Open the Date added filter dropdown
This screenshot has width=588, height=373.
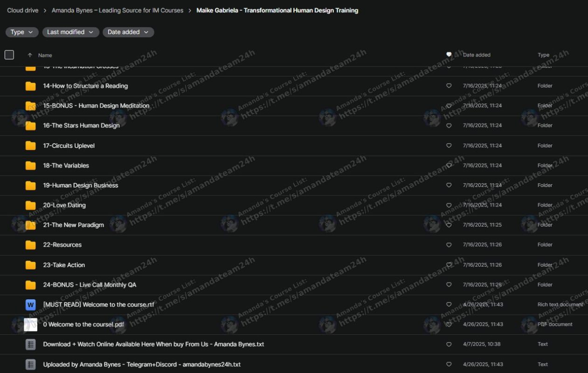(128, 32)
